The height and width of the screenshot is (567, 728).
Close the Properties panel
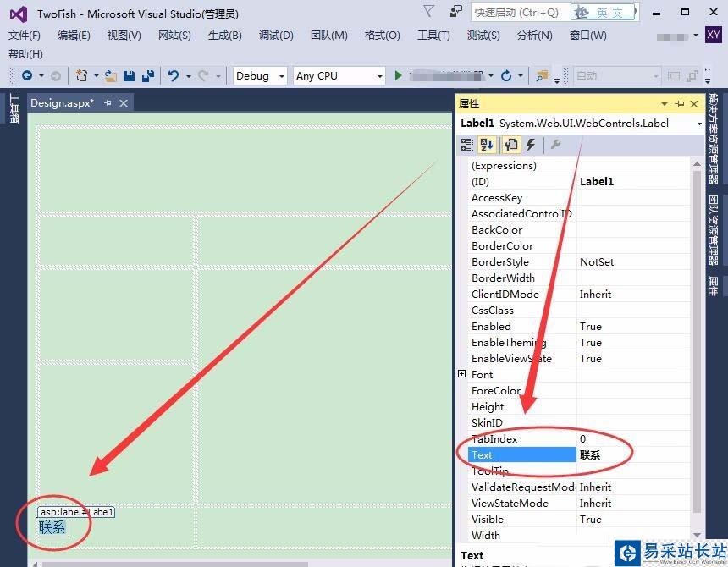(694, 104)
